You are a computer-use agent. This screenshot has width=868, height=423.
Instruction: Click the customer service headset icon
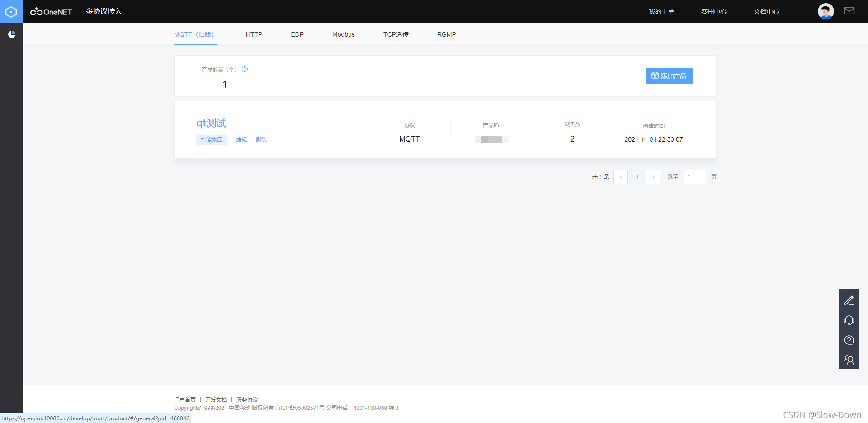coord(849,320)
